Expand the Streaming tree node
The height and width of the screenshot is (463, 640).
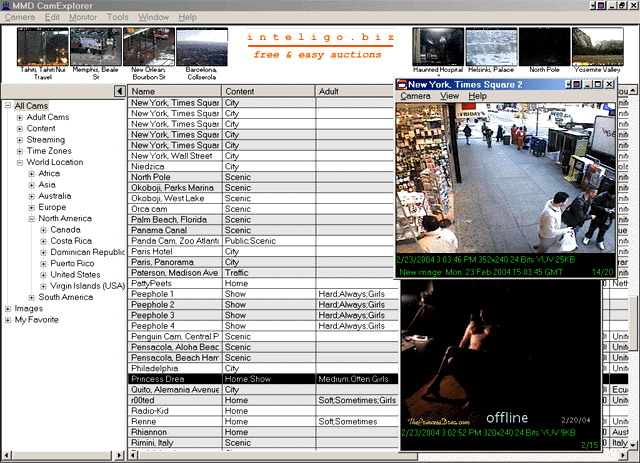[x=20, y=140]
